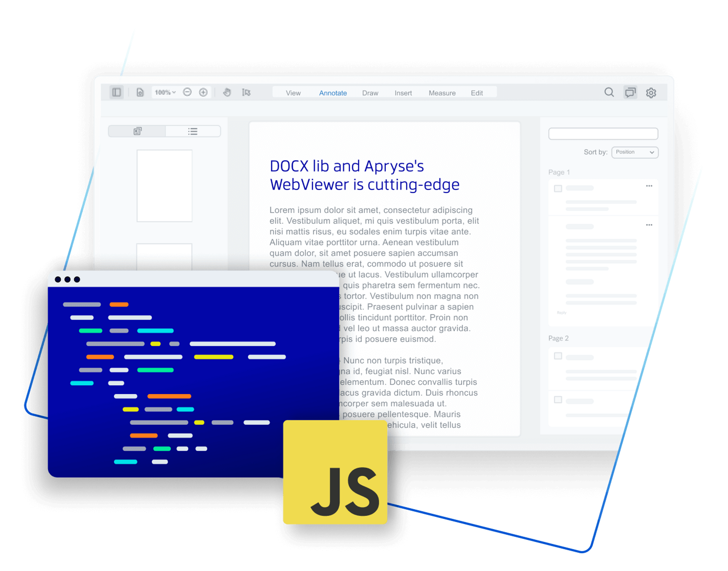Image resolution: width=728 pixels, height=571 pixels.
Task: Click the notes search input field
Action: pos(603,134)
